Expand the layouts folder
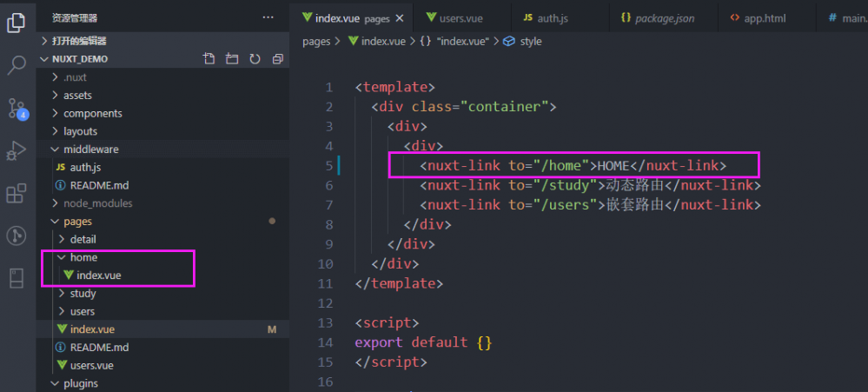Image resolution: width=868 pixels, height=392 pixels. (x=162, y=131)
